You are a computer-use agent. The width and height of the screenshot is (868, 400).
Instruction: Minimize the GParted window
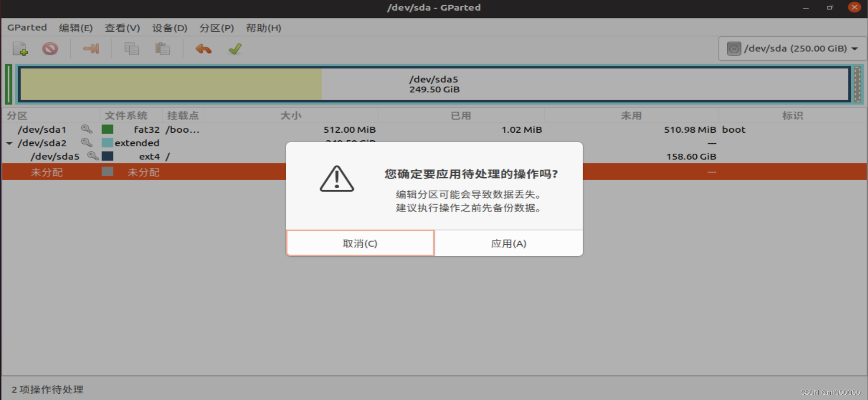(806, 8)
